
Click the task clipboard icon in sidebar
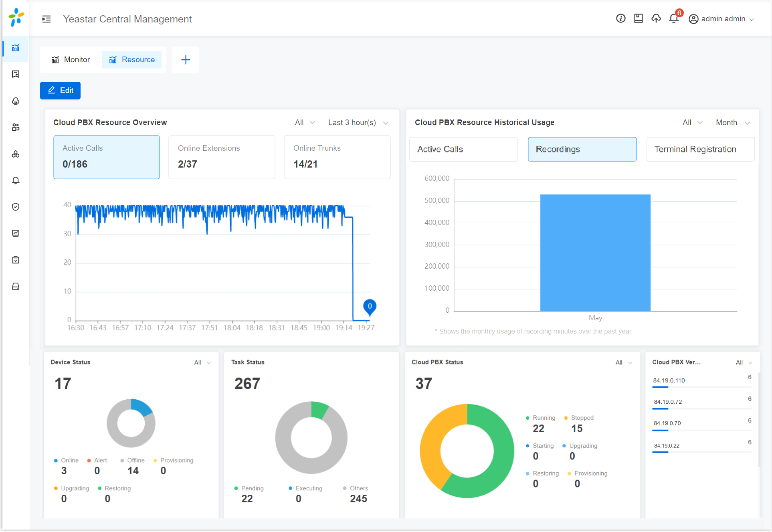point(16,260)
